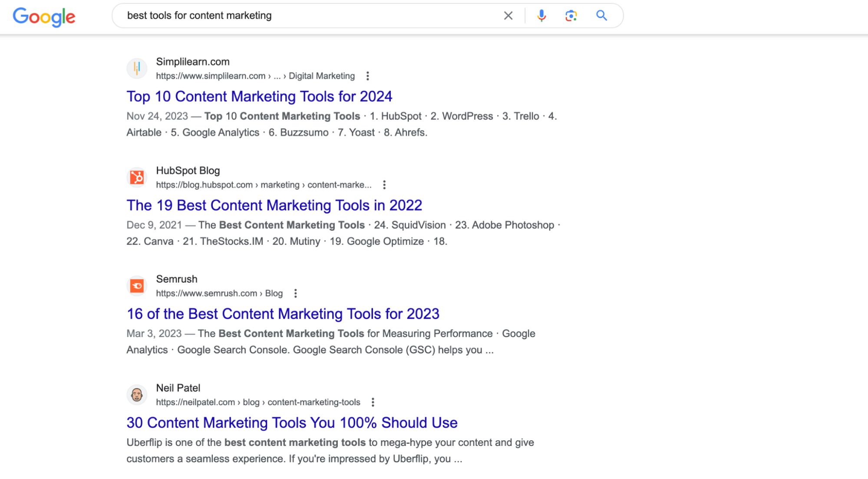Open more options for Semrush result
Image resolution: width=868 pixels, height=479 pixels.
295,293
